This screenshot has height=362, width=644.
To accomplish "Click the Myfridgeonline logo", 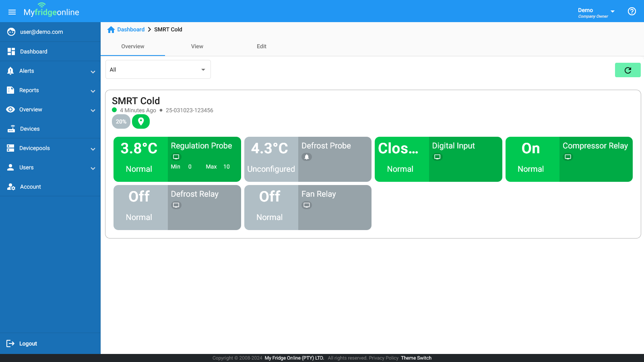I will (52, 11).
